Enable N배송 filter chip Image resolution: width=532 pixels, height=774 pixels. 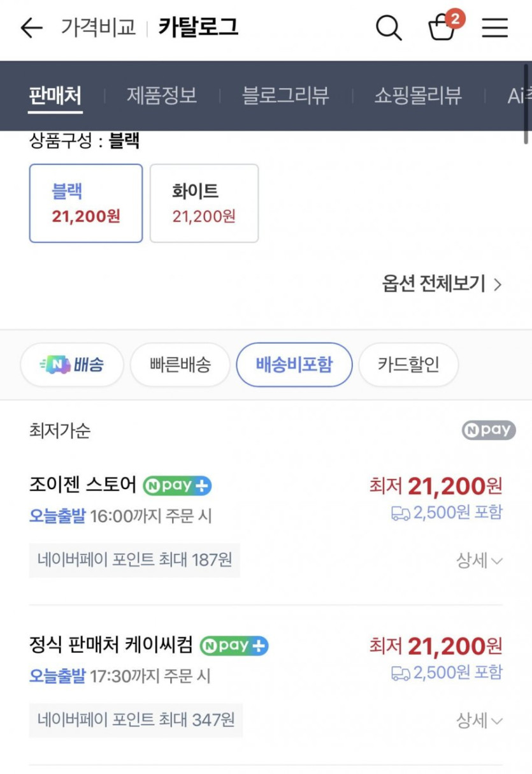coord(72,365)
